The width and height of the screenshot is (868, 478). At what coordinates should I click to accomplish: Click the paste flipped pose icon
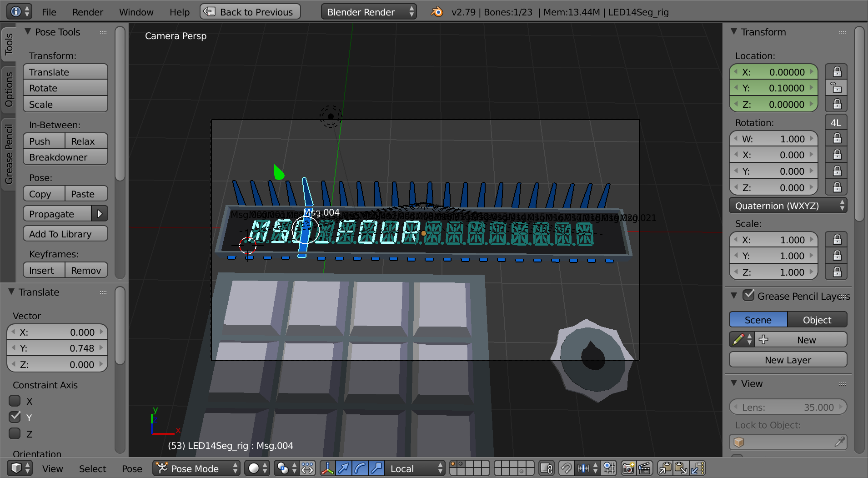(x=697, y=468)
